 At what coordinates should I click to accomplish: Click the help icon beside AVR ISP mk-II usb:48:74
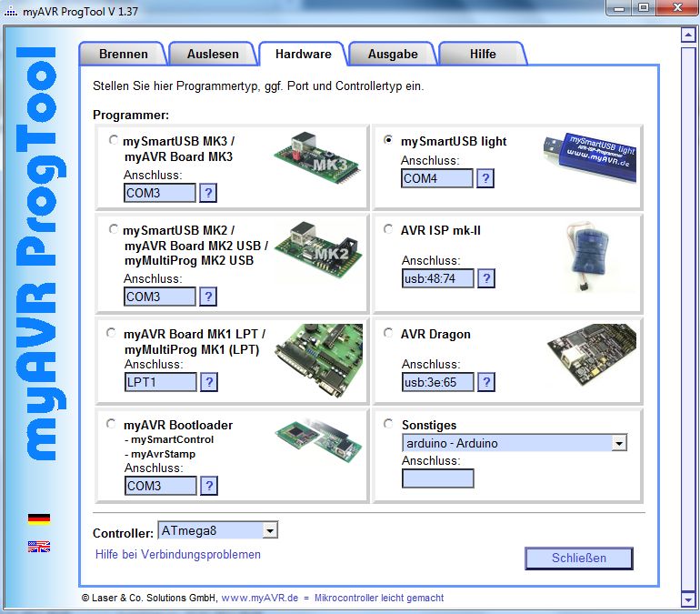(x=486, y=278)
